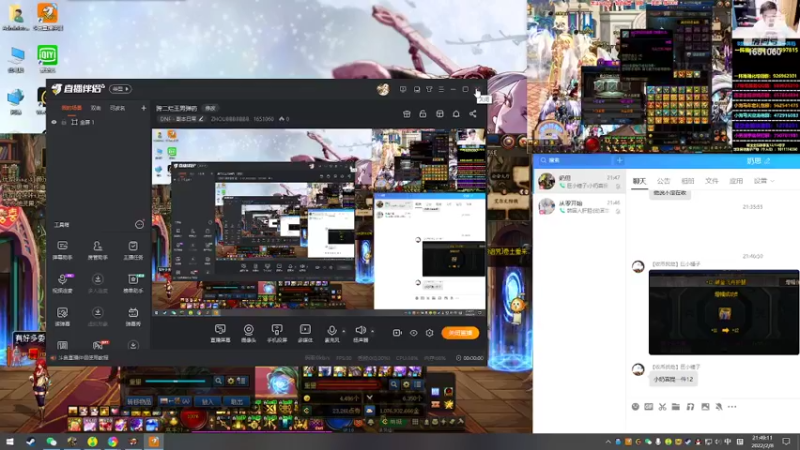Select the first conversation in chat list
The image size is (800, 450).
pos(579,181)
